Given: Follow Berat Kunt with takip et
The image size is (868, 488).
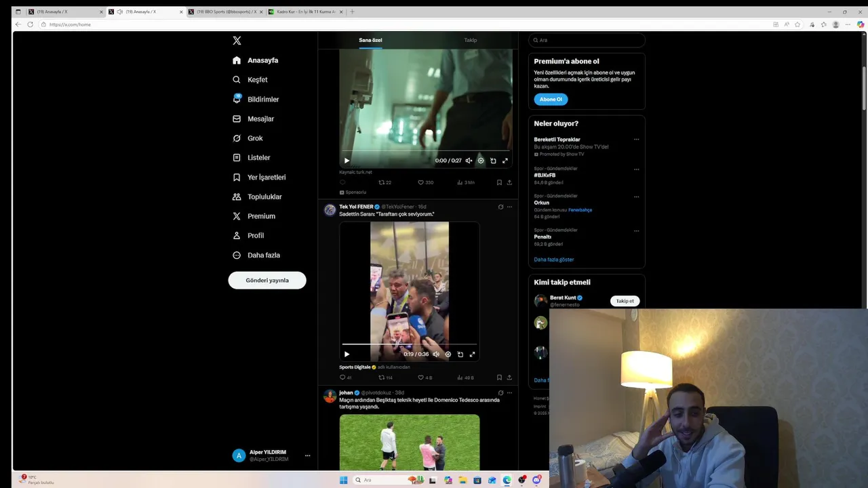Looking at the screenshot, I should click(625, 301).
